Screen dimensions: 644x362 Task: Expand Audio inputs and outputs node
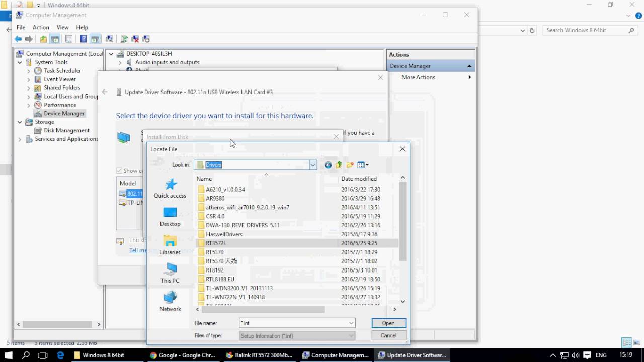click(120, 62)
